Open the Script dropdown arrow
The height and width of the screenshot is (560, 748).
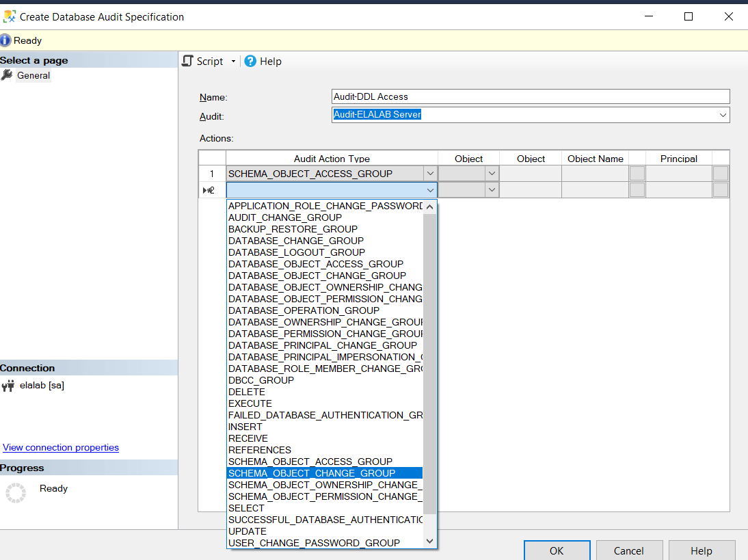(x=233, y=62)
